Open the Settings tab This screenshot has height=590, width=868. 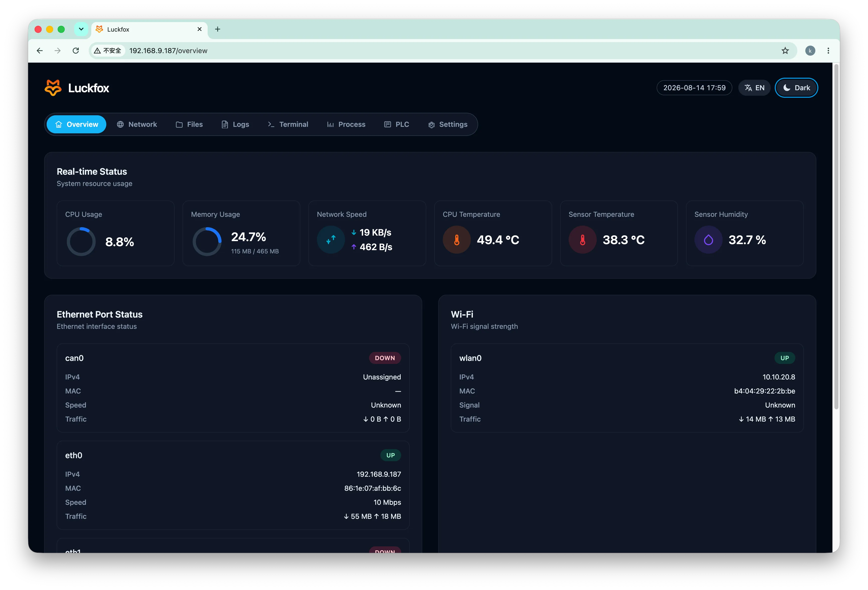[448, 124]
